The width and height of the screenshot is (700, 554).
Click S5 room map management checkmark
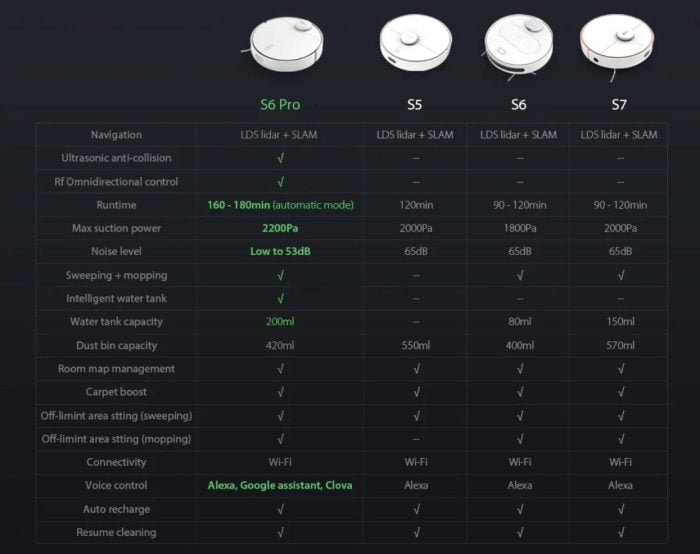[x=416, y=369]
